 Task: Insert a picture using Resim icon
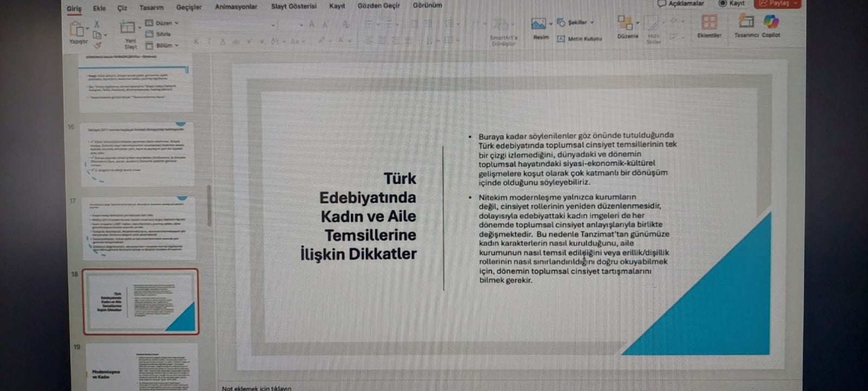539,24
